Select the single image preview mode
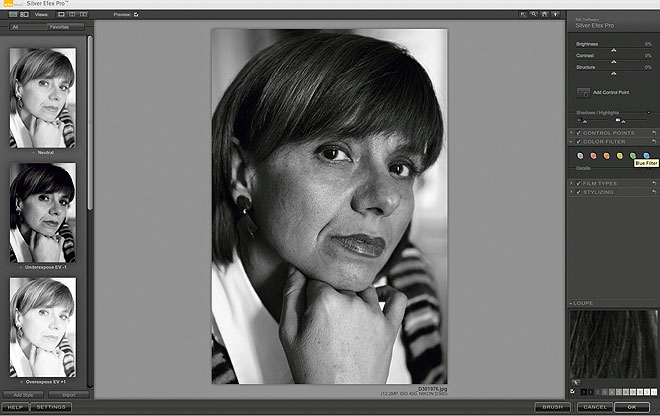The image size is (660, 416). 61,14
